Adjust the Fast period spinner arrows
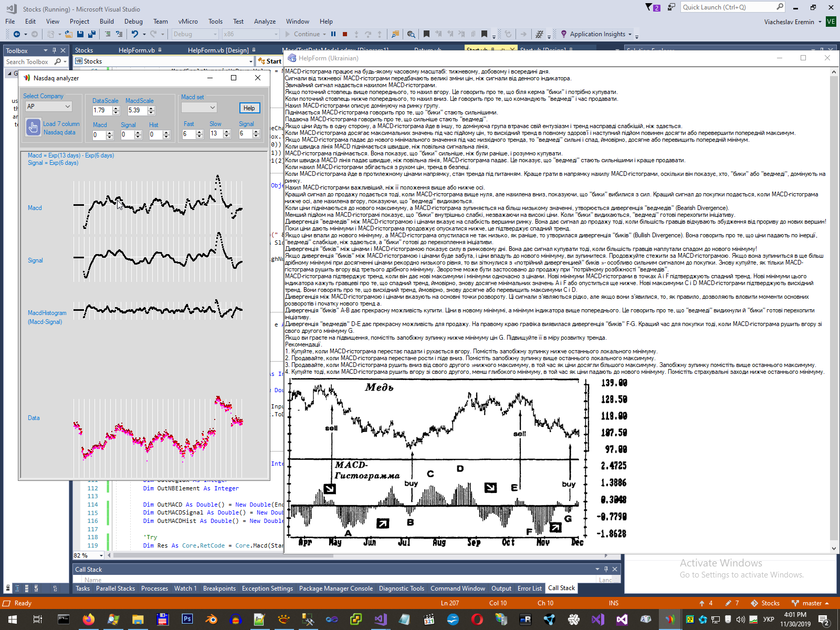Image resolution: width=840 pixels, height=630 pixels. [199, 134]
